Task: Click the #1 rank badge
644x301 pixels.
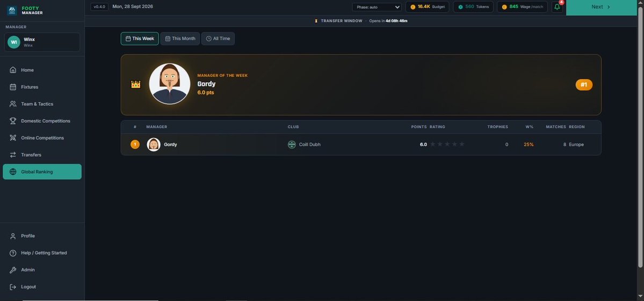Action: click(584, 85)
